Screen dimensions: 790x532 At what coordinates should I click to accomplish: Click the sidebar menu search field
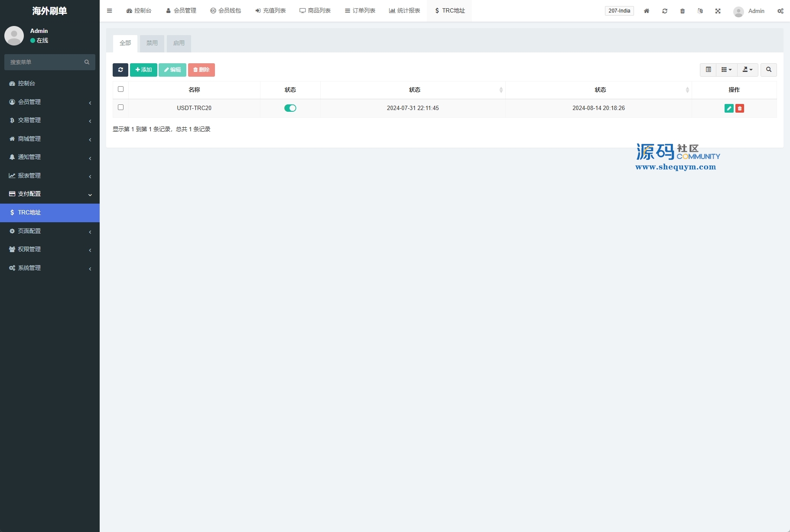click(46, 62)
